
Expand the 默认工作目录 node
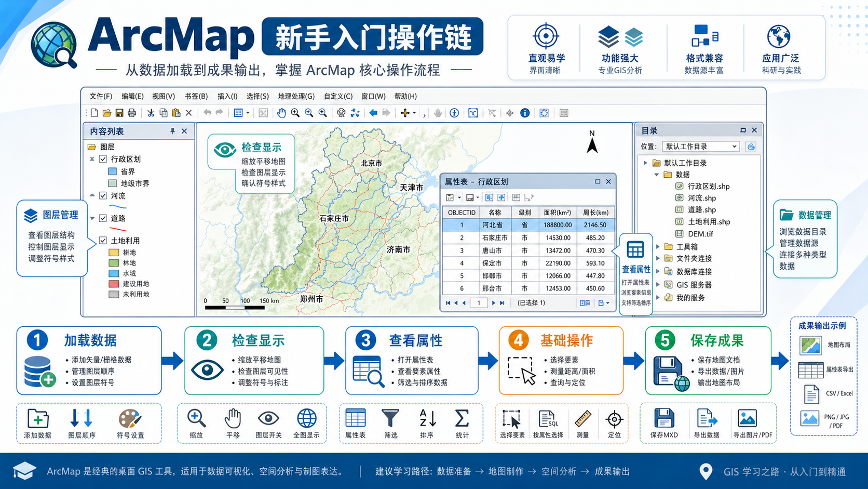(645, 163)
